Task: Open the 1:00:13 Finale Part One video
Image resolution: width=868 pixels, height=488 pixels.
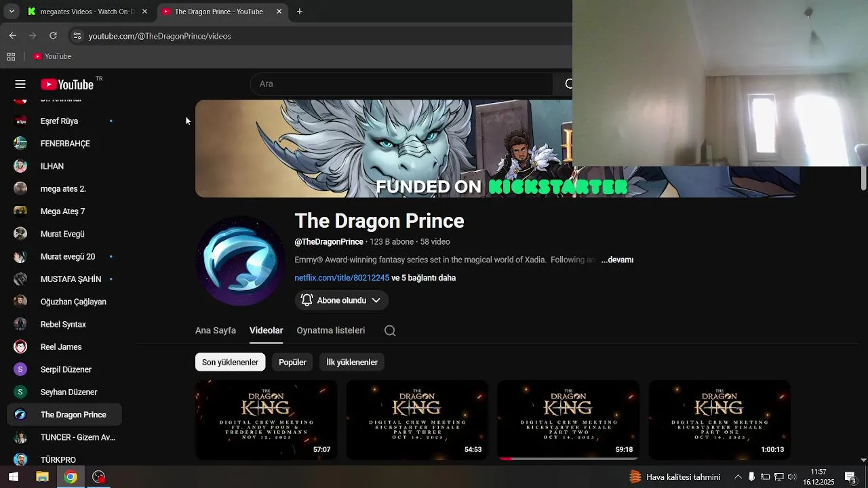Action: [x=719, y=420]
